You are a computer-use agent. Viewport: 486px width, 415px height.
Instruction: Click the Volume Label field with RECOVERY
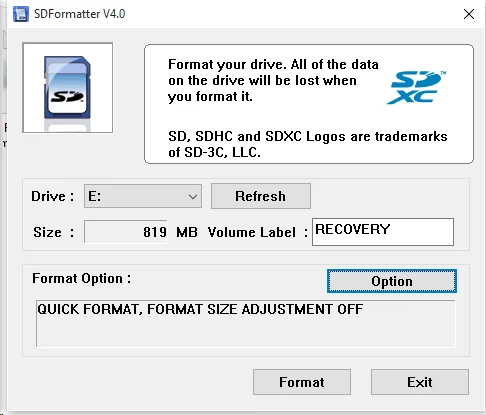pos(383,232)
